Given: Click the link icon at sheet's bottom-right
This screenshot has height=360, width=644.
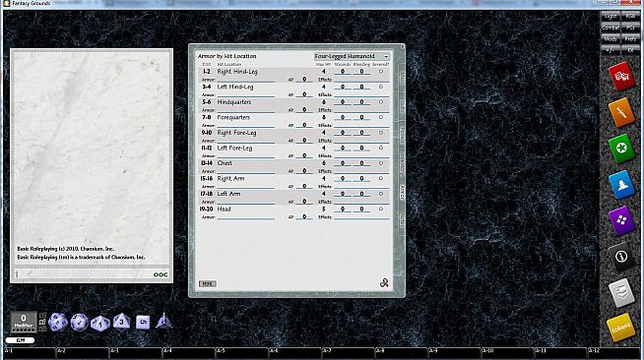Looking at the screenshot, I should (384, 282).
